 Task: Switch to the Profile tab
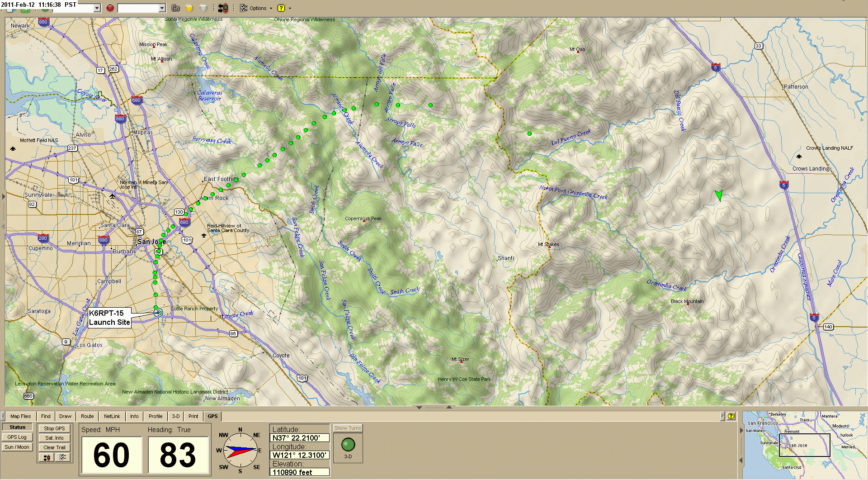[156, 416]
